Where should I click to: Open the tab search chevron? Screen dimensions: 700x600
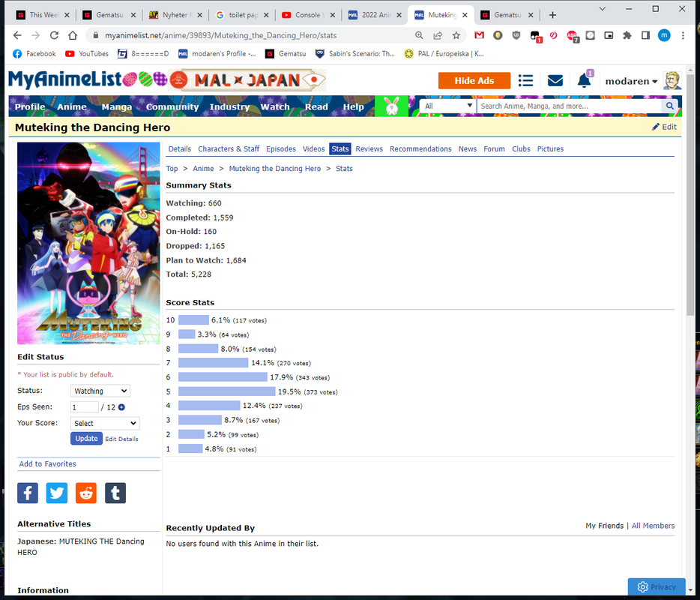602,8
